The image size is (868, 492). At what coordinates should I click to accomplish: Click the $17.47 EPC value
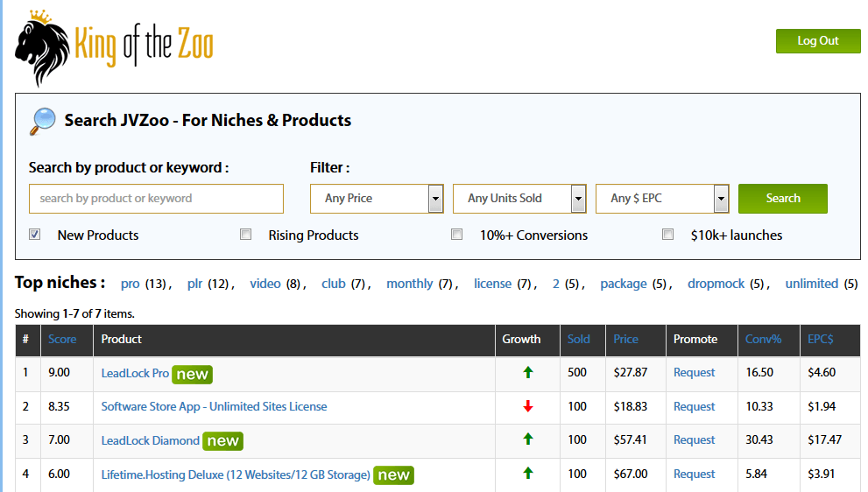pos(825,440)
